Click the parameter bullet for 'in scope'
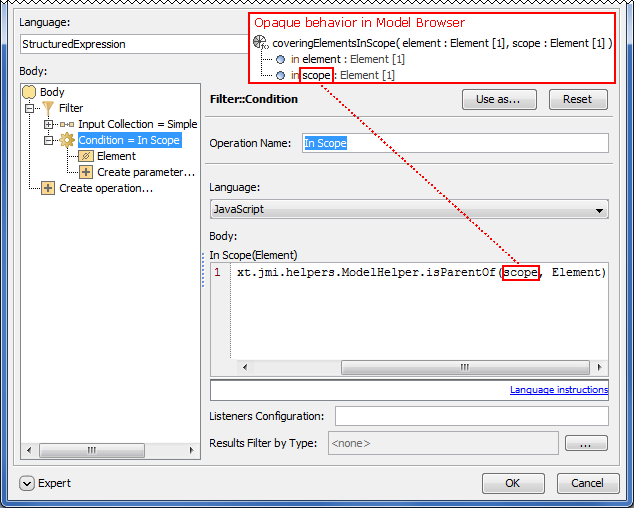 coord(280,76)
